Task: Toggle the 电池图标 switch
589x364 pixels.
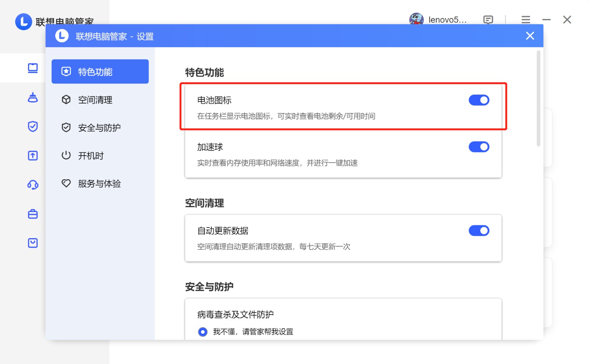Action: click(479, 100)
